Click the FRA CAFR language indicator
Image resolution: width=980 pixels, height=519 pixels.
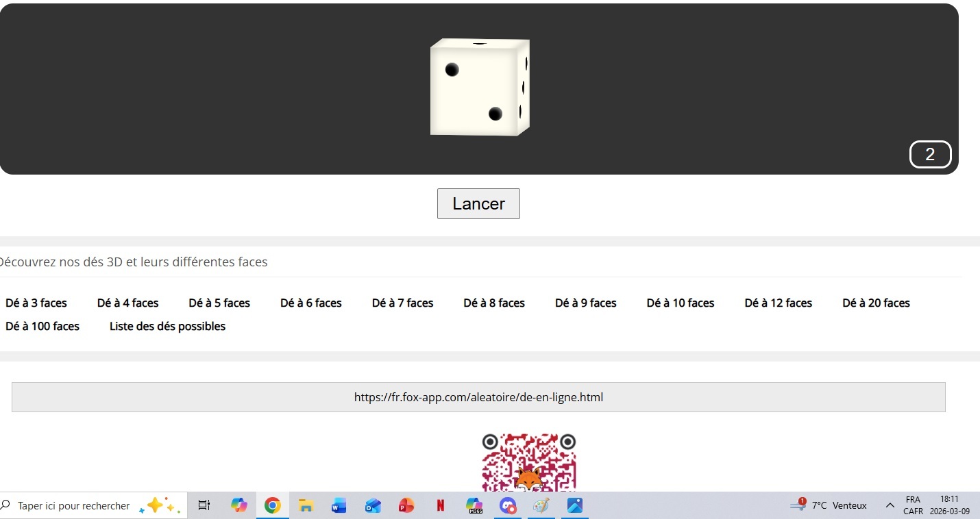pos(913,505)
